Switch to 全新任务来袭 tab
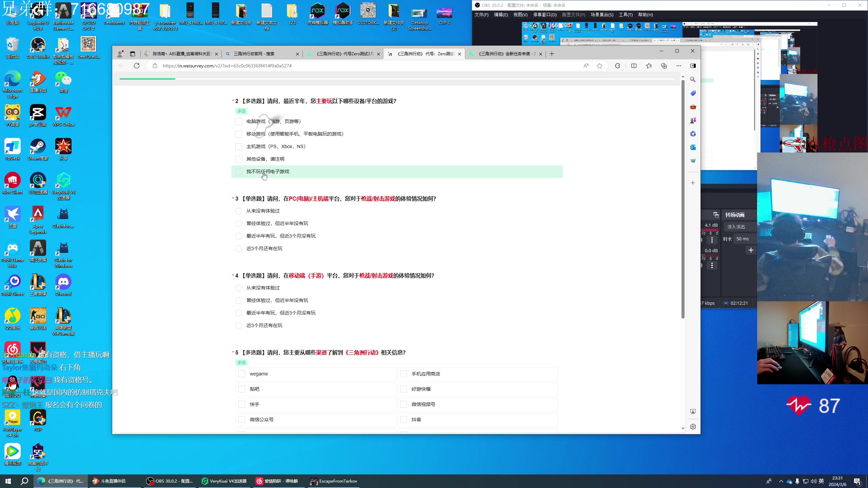Screen dimensions: 868x488 [505, 54]
